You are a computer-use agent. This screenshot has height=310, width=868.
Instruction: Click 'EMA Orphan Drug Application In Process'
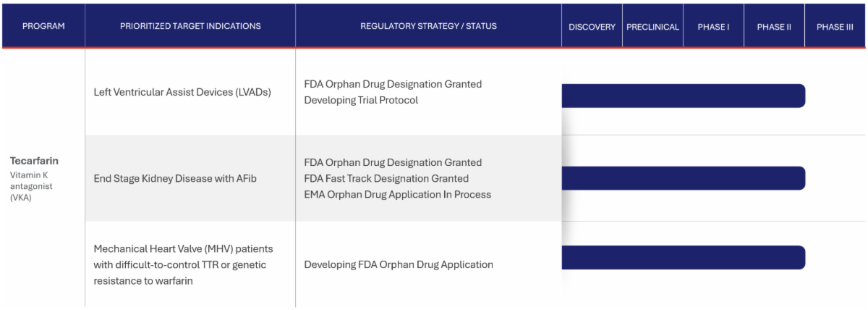[x=397, y=194]
